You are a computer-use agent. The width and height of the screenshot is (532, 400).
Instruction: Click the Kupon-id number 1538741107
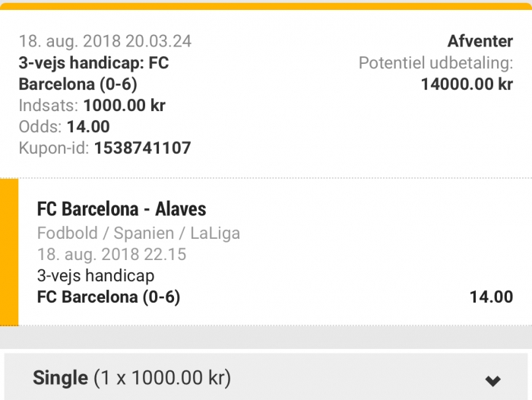pos(142,148)
